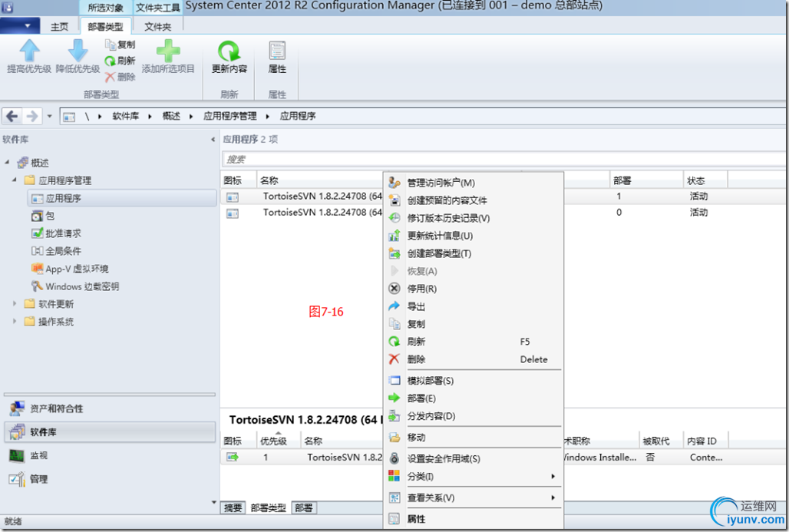Select 全局条件 in the tree

point(56,251)
